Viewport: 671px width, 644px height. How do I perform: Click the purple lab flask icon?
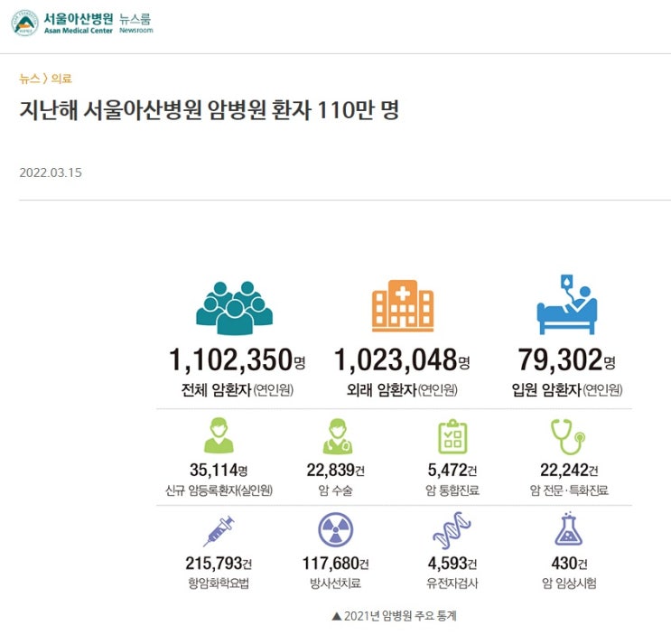tap(569, 528)
